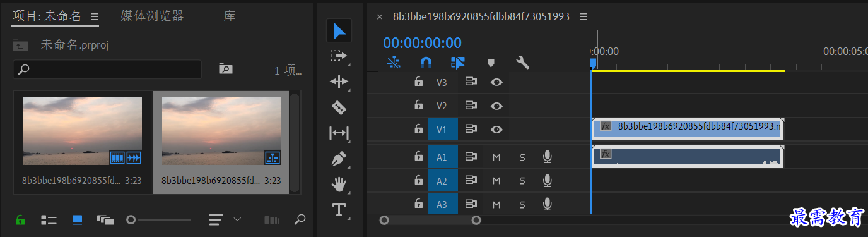Expand the sort icons dropdown arrow
The image size is (868, 237).
coord(237,219)
